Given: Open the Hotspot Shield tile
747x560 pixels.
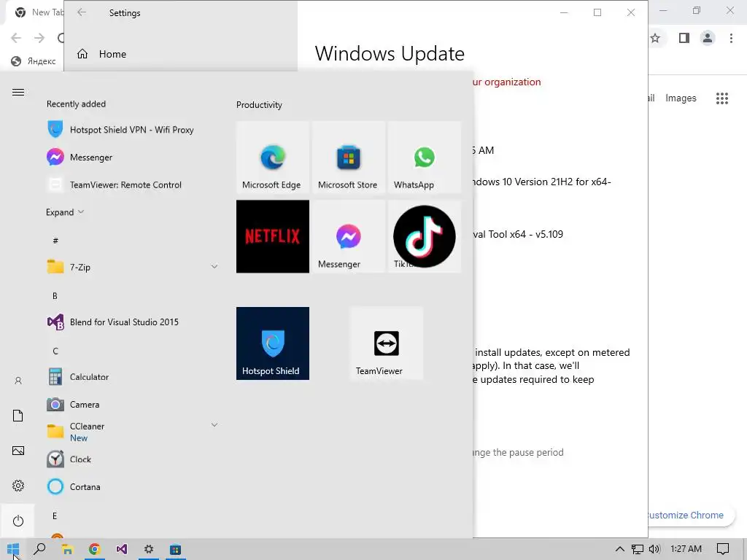Looking at the screenshot, I should [x=273, y=343].
